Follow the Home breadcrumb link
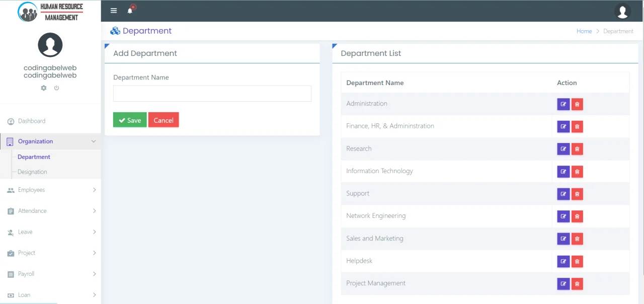 pyautogui.click(x=584, y=31)
